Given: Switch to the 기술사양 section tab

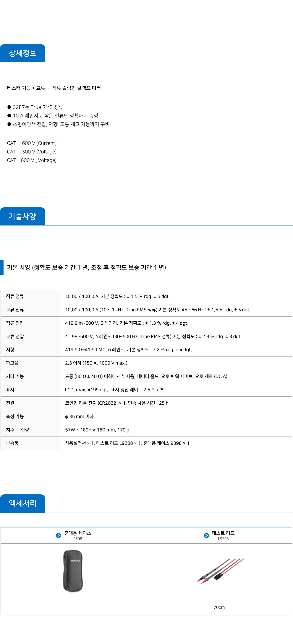Looking at the screenshot, I should pos(22,216).
